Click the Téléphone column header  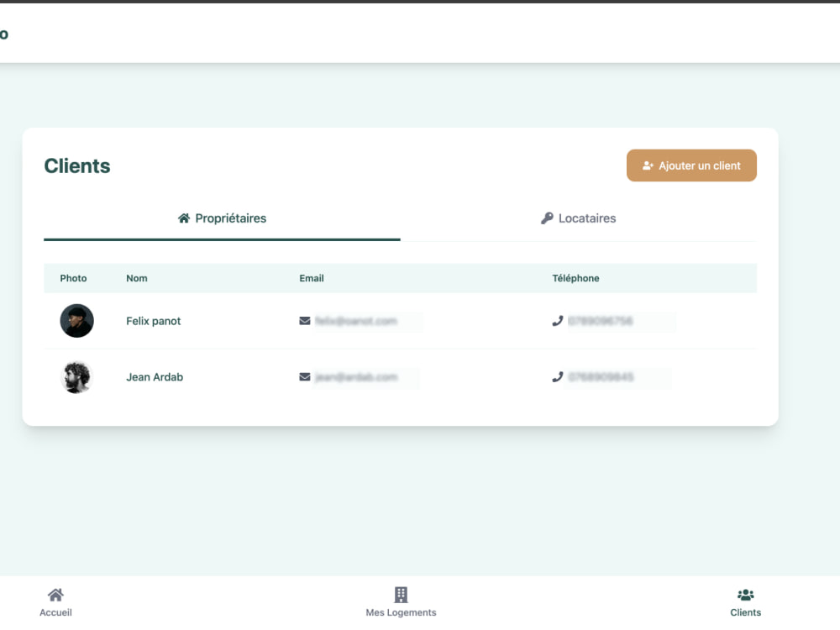coord(576,278)
